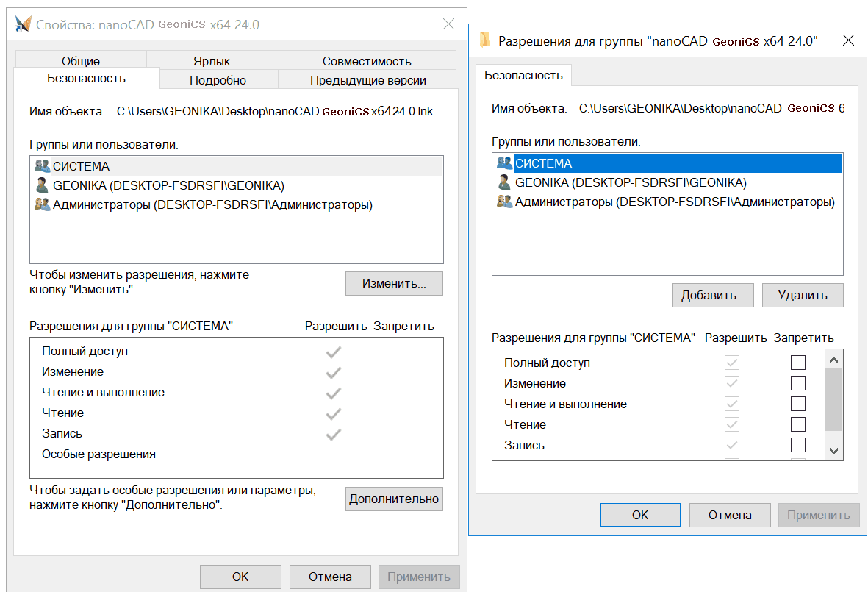The width and height of the screenshot is (868, 592).
Task: Select GEONIKA user icon in Permissions dialog
Action: (504, 182)
